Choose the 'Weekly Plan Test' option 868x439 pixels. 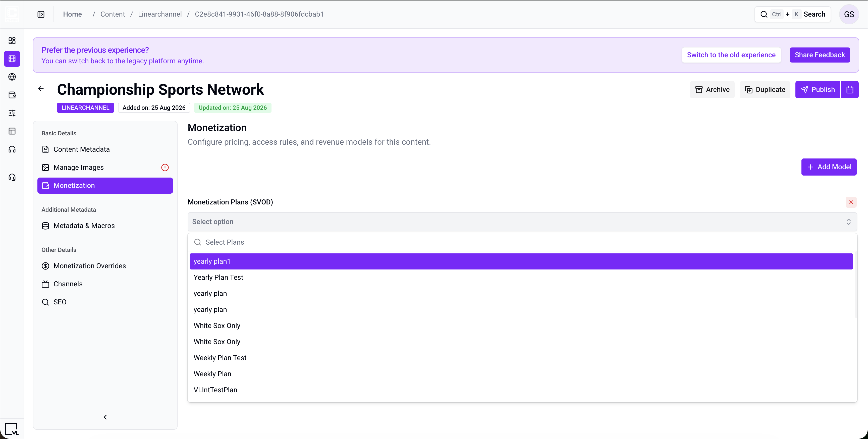521,358
